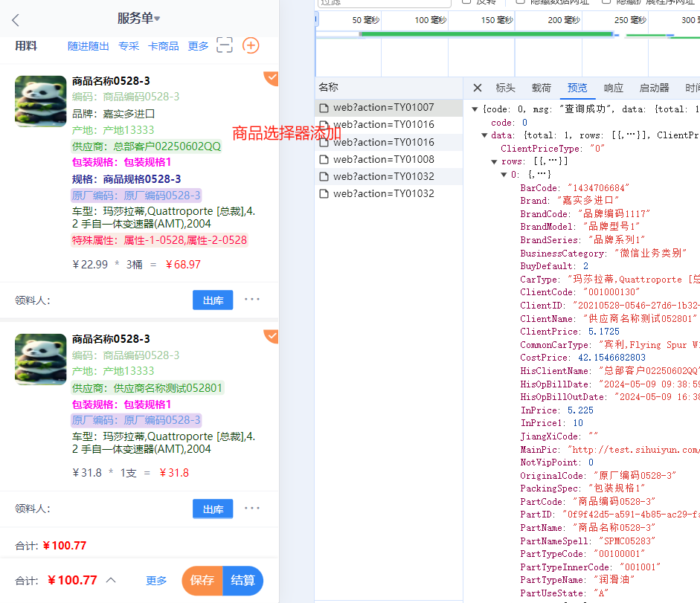The width and height of the screenshot is (700, 603).
Task: Tap the orange plus add-material icon
Action: tap(251, 45)
